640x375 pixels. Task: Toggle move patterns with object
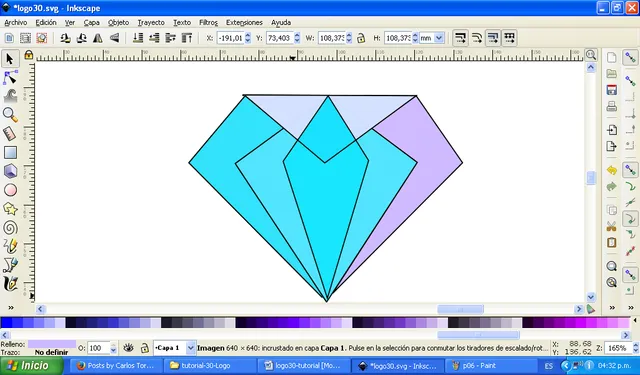tap(509, 38)
